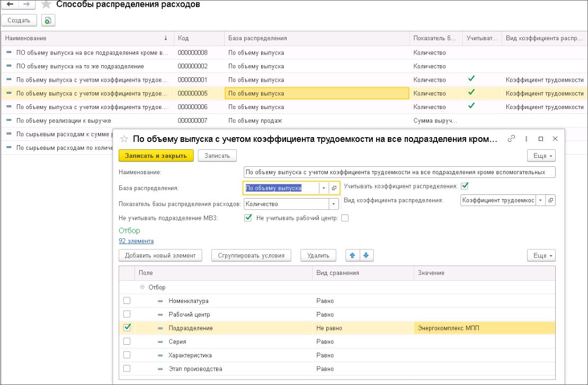The image size is (588, 385).
Task: Click the Наименование input field
Action: (x=399, y=172)
